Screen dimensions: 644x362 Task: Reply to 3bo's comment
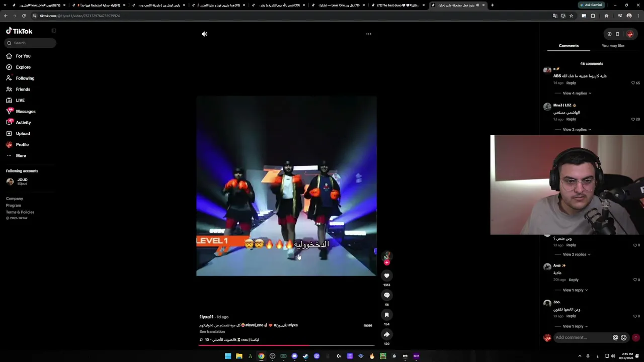pyautogui.click(x=571, y=316)
